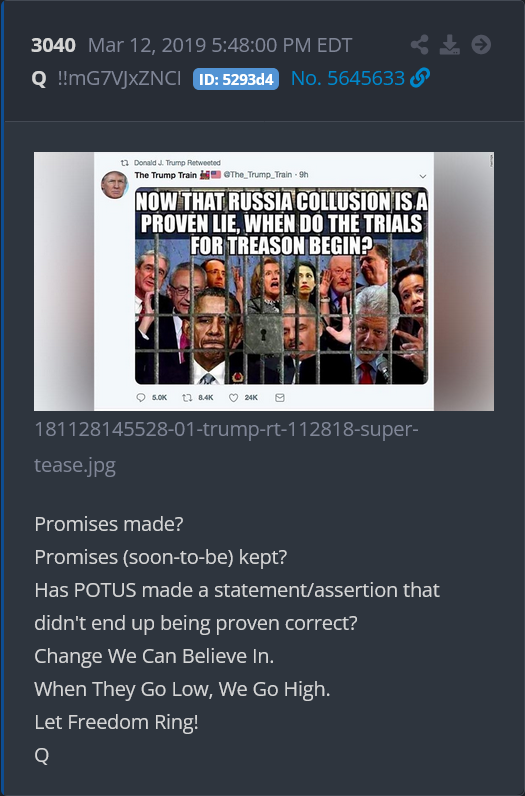Go to next post with circled arrow icon
The image size is (525, 796).
[481, 45]
